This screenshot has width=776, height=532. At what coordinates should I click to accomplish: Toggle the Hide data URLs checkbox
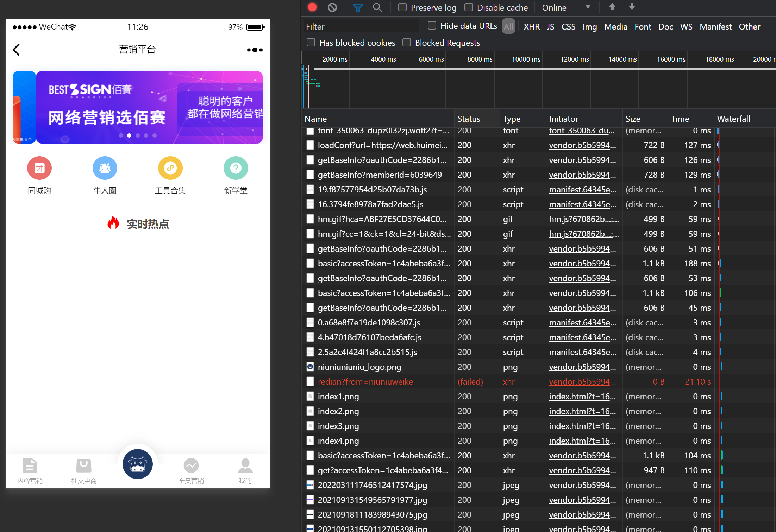(432, 26)
